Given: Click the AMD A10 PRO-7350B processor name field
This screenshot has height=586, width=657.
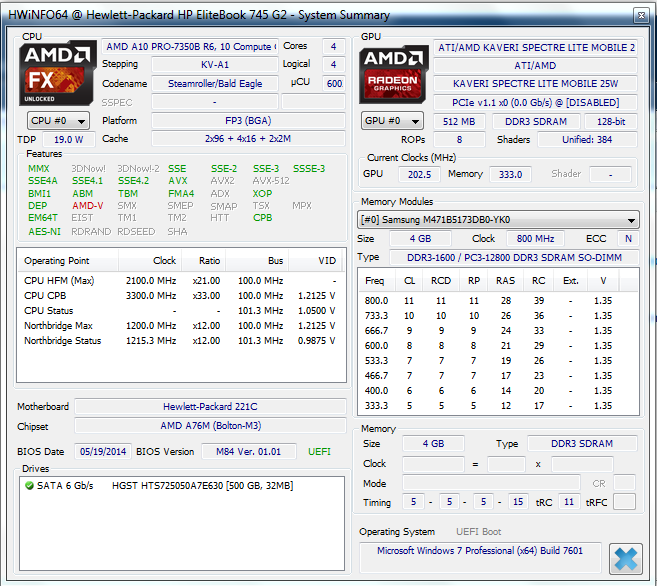Looking at the screenshot, I should point(190,47).
